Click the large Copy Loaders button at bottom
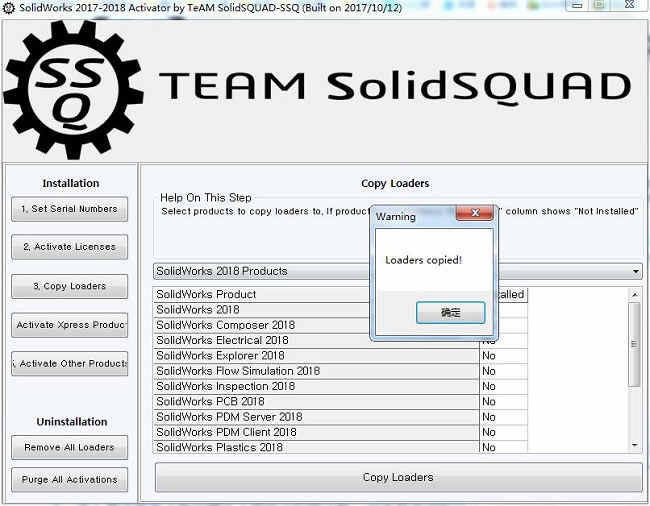 click(x=398, y=477)
